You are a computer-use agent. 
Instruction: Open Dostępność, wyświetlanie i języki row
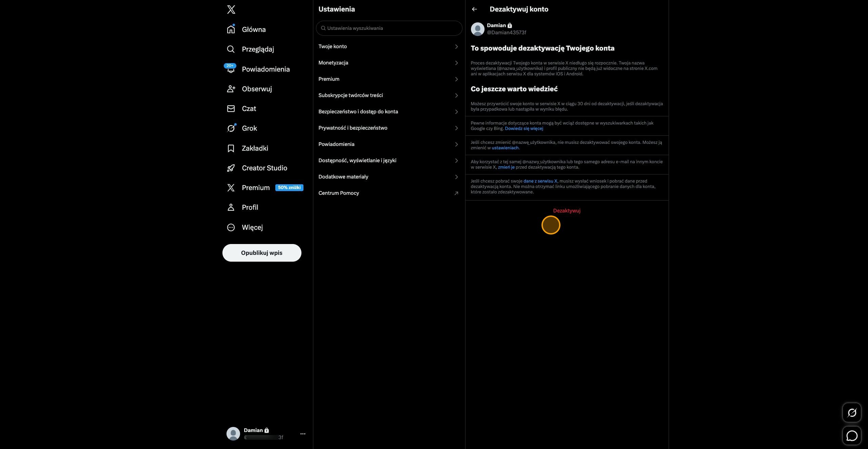[x=389, y=161]
